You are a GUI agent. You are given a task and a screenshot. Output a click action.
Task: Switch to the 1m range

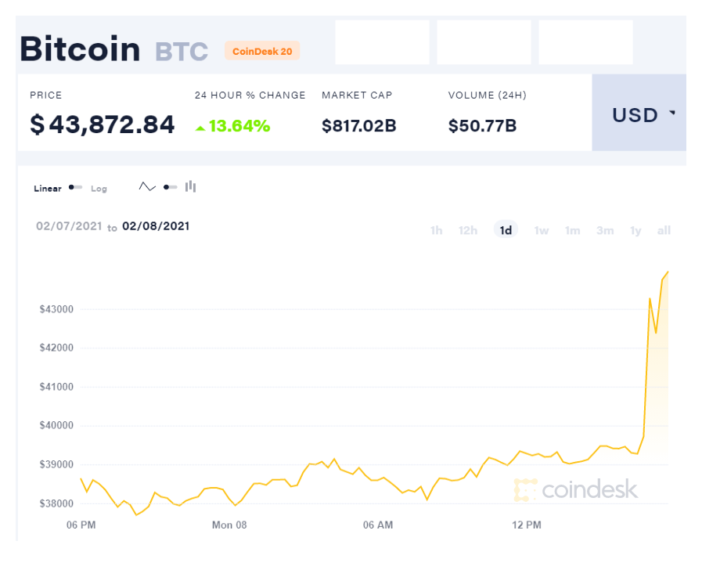click(573, 230)
